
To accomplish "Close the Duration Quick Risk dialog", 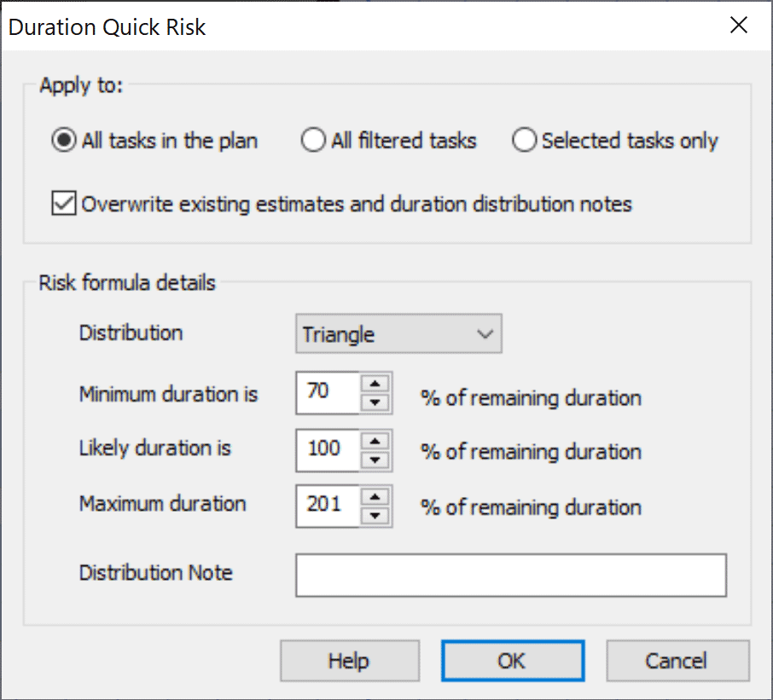I will click(x=738, y=26).
